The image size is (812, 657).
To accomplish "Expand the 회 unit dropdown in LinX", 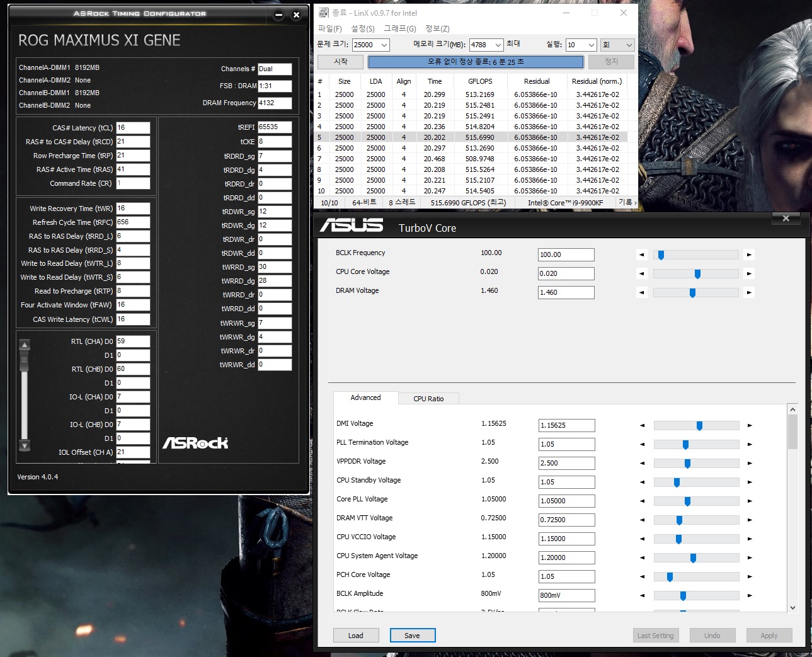I will tap(617, 45).
